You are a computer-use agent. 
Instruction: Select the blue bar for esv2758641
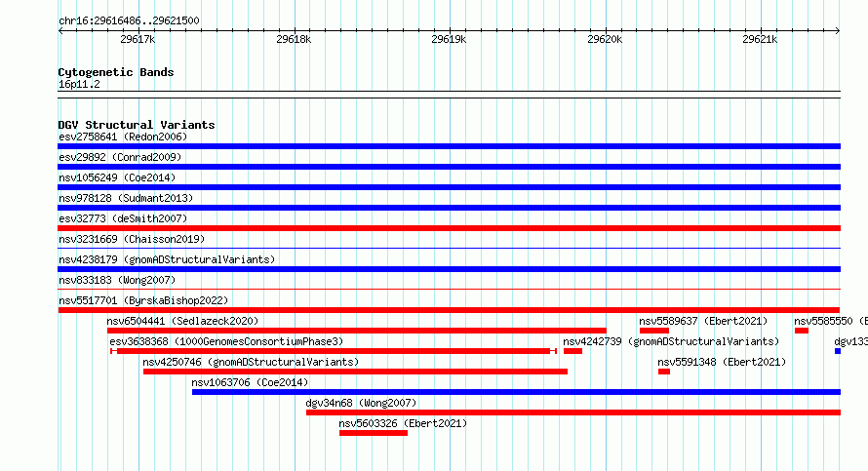pos(449,146)
